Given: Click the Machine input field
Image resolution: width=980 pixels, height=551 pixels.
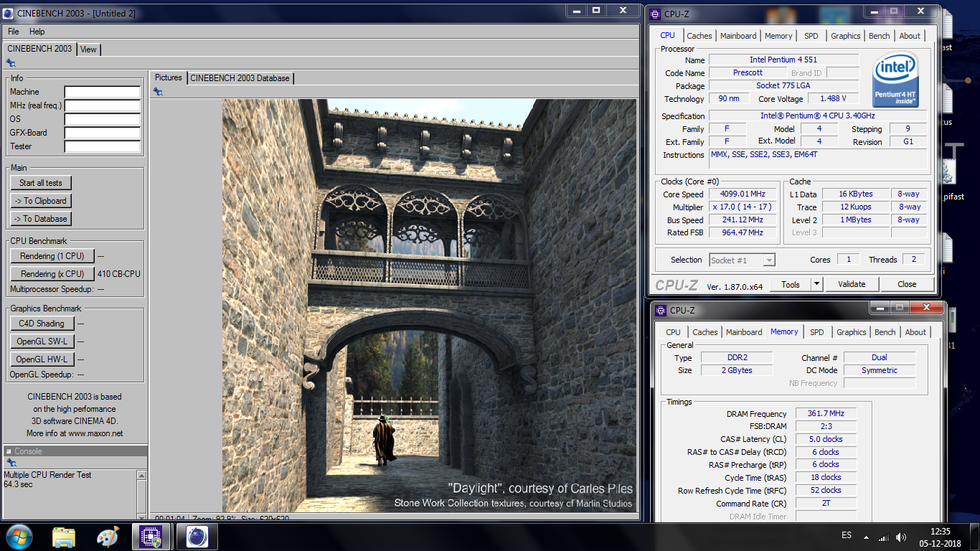Looking at the screenshot, I should (103, 92).
